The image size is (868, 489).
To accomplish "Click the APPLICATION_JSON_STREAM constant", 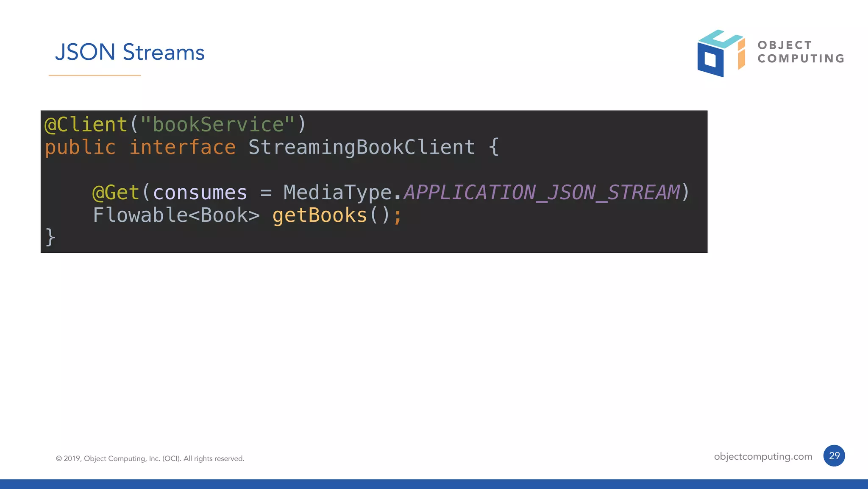I will tap(542, 193).
